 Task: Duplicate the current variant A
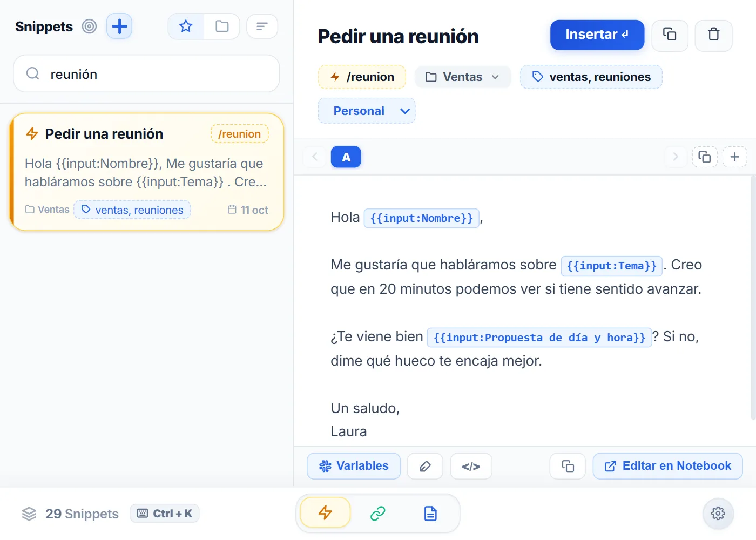coord(705,157)
